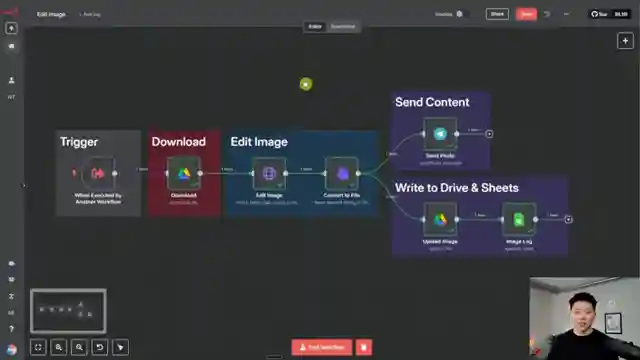Click the Save button

pos(526,14)
